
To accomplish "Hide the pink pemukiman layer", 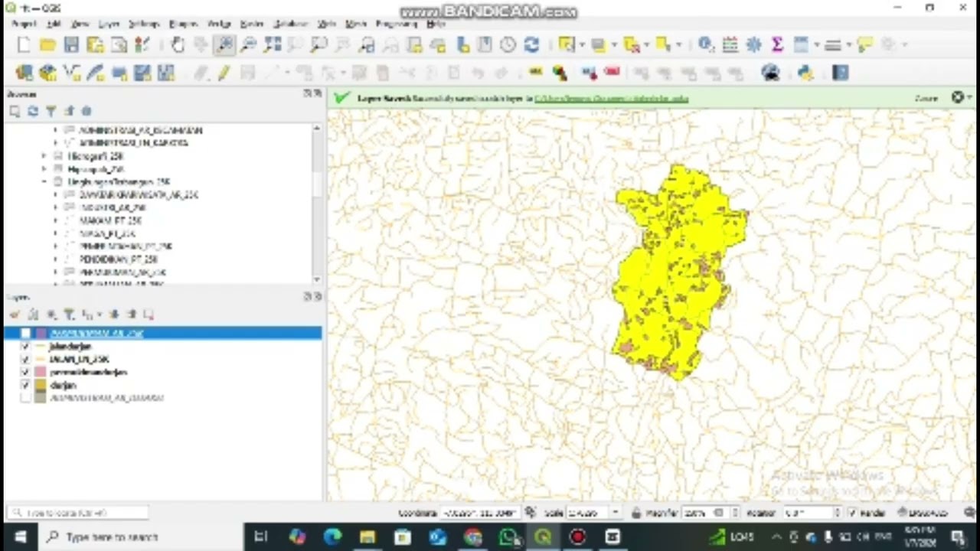I will click(x=25, y=372).
